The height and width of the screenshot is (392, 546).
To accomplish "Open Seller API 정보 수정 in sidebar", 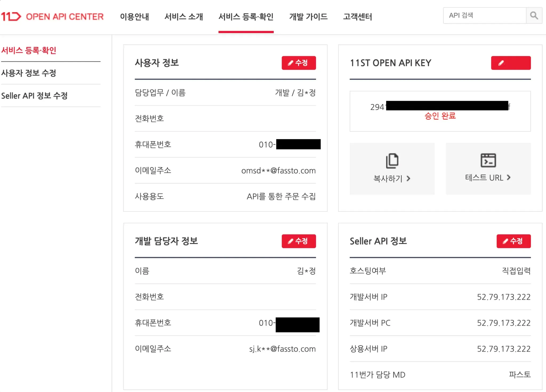I will pyautogui.click(x=34, y=96).
